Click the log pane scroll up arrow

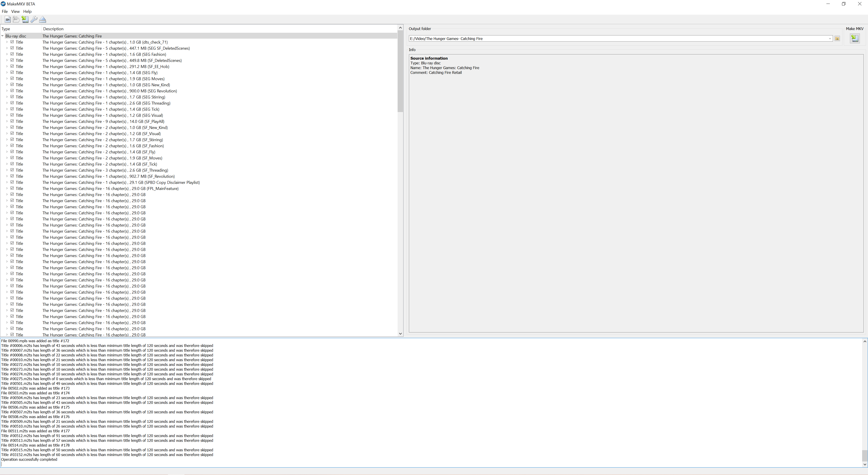click(865, 341)
